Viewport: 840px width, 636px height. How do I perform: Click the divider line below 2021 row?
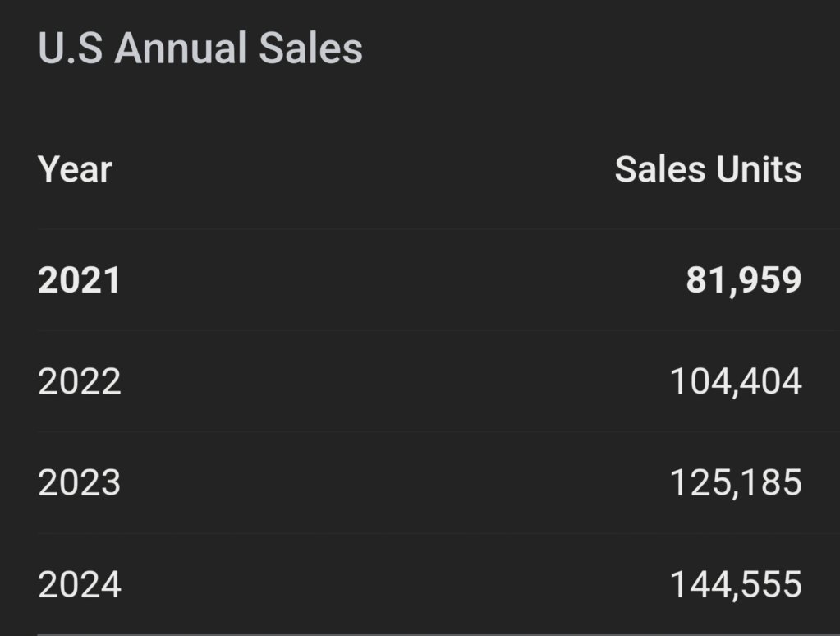tap(438, 330)
